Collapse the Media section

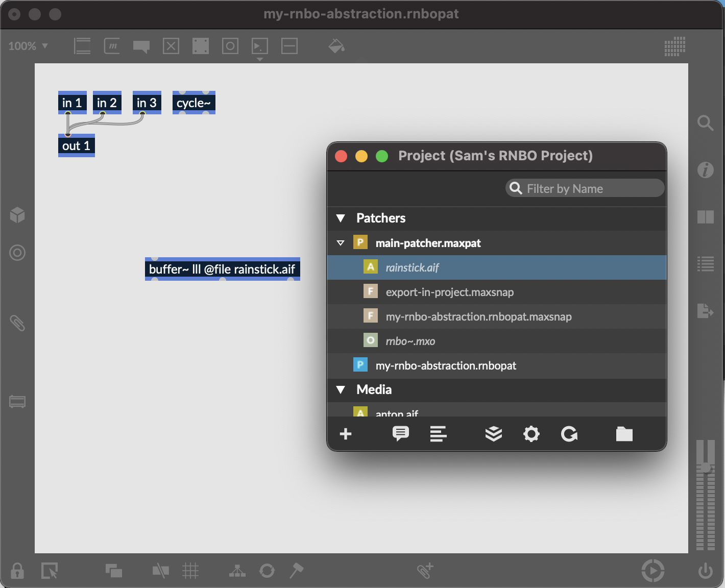(341, 390)
